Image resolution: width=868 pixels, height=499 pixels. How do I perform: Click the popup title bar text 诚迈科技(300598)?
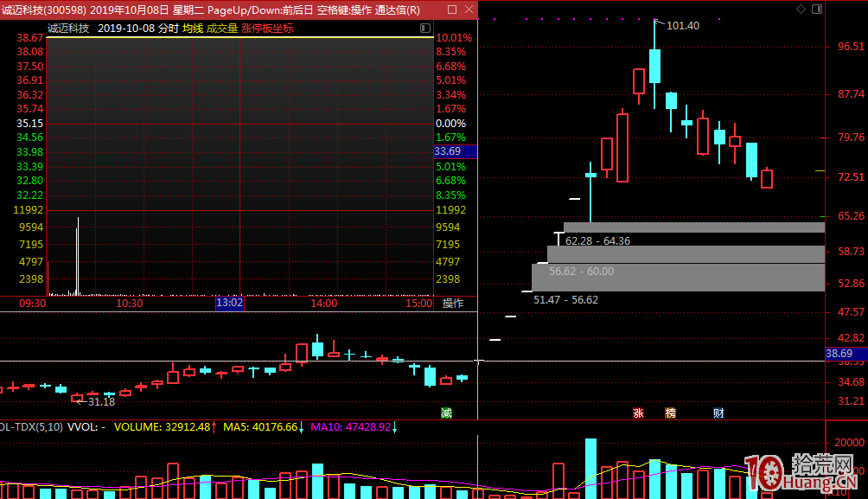(44, 10)
